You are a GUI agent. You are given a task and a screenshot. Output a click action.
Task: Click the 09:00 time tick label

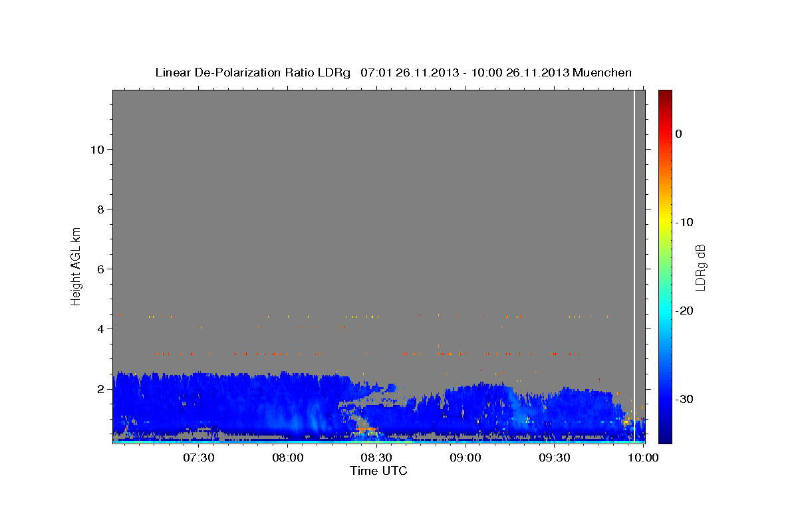click(x=465, y=458)
